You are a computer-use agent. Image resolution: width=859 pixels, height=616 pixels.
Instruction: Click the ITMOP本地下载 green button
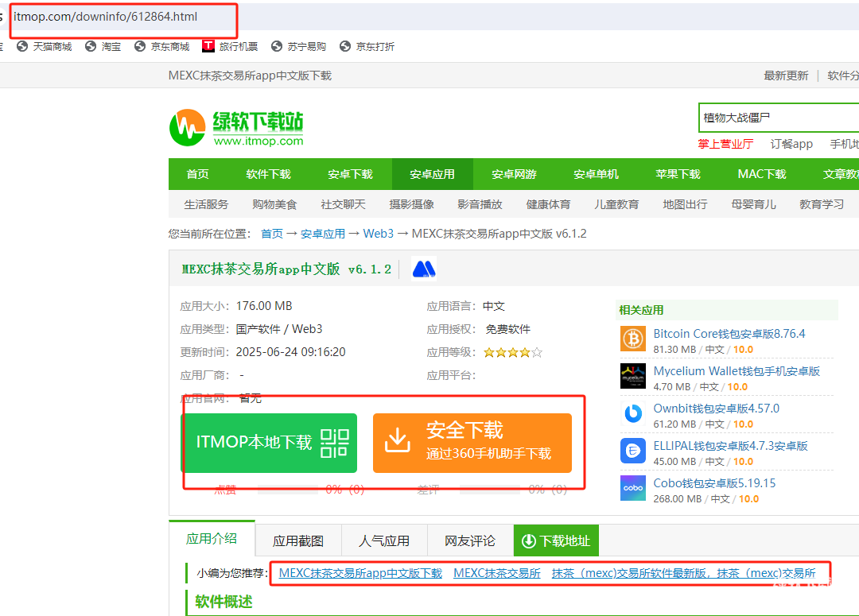click(x=269, y=443)
